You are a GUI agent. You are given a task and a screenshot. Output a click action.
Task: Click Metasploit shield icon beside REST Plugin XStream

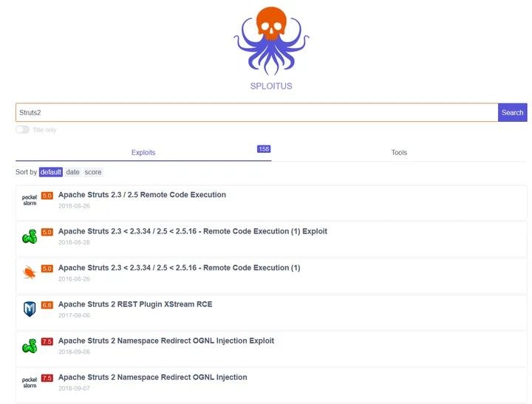[x=30, y=309]
